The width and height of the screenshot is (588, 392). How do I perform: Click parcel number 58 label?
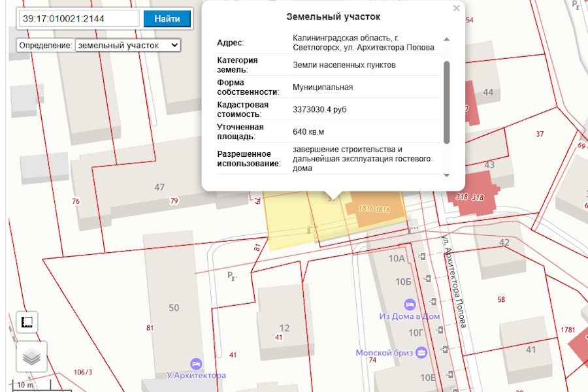click(501, 299)
